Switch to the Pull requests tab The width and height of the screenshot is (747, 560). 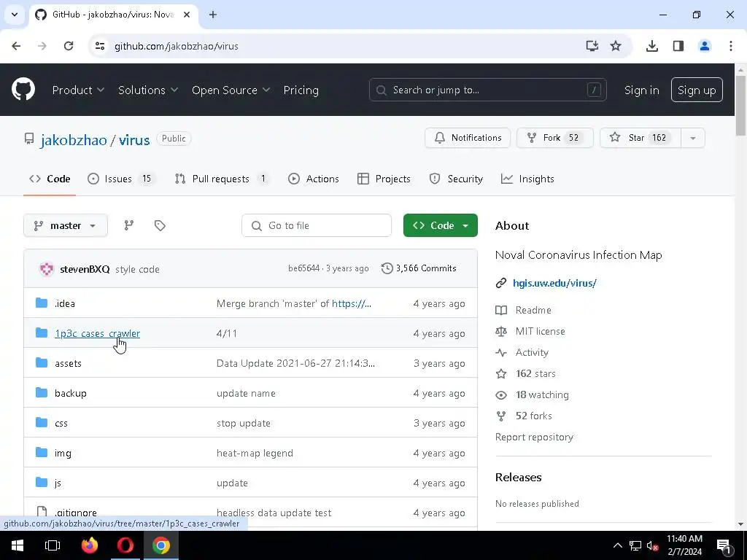222,179
